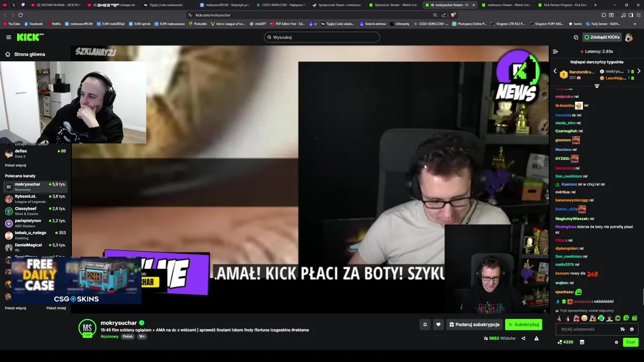Open the Kaamzo username in chat
Viewport: 644px width, 362px height.
pos(569,185)
